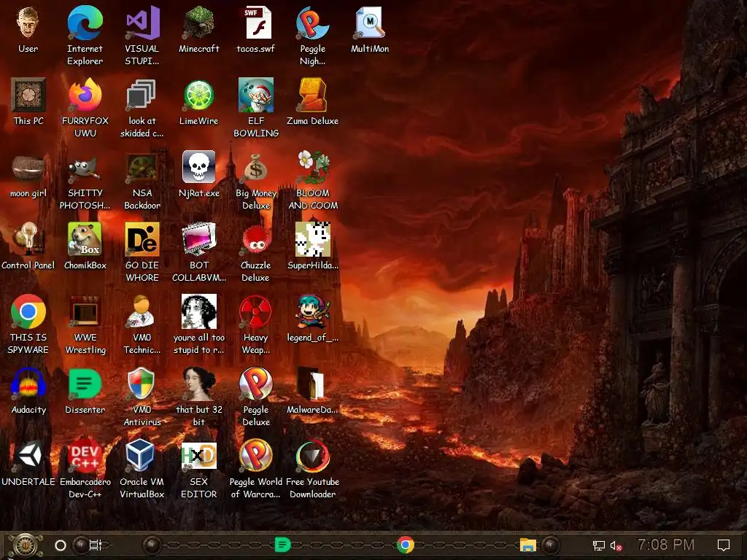Open Audacity from the desktop
Image resolution: width=747 pixels, height=560 pixels.
[x=28, y=384]
